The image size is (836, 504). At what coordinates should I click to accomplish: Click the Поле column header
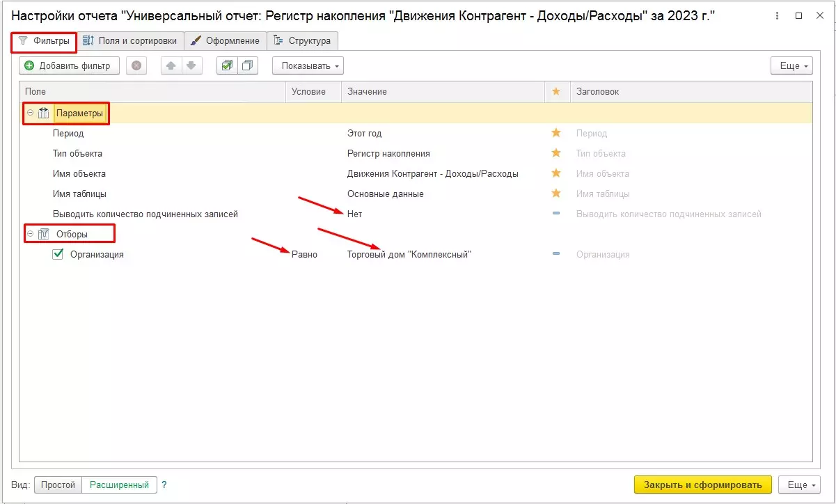(152, 91)
